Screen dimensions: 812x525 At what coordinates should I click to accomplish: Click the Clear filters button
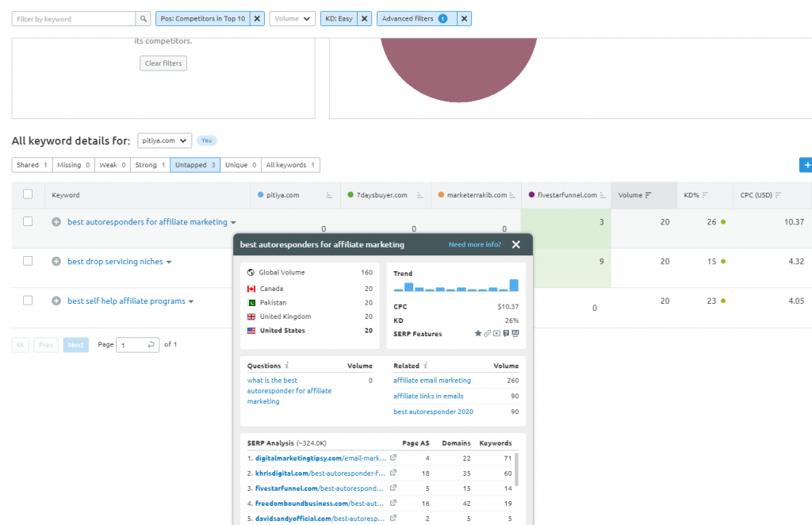click(163, 63)
